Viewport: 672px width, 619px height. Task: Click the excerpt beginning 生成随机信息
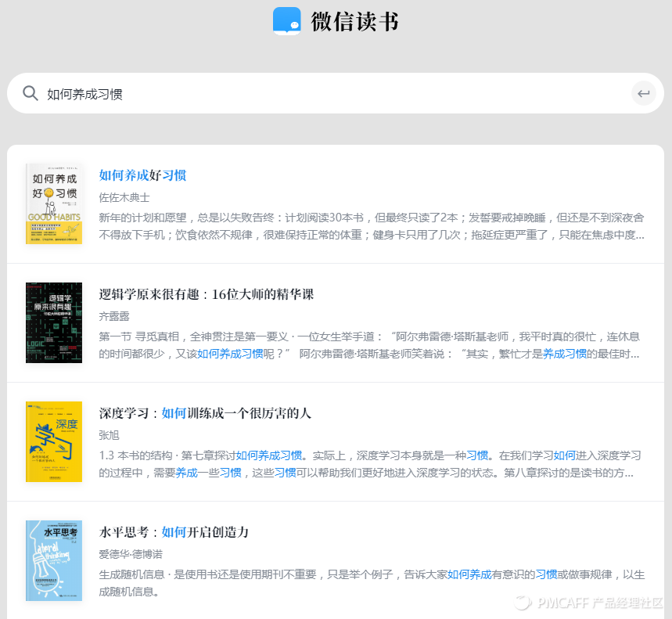[372, 583]
